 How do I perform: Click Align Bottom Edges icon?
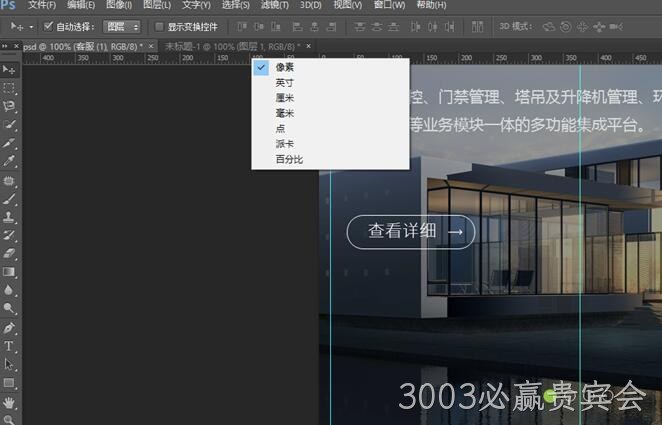(x=276, y=27)
